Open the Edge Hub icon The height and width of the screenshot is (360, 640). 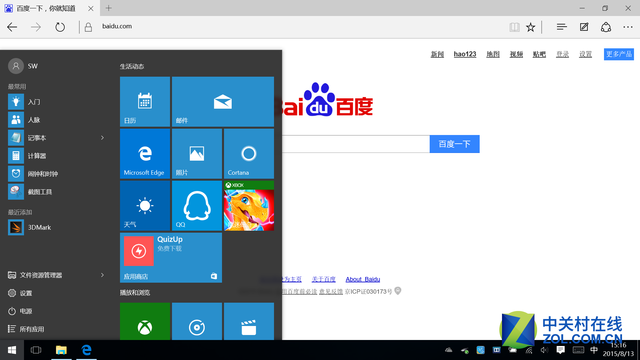tap(562, 27)
